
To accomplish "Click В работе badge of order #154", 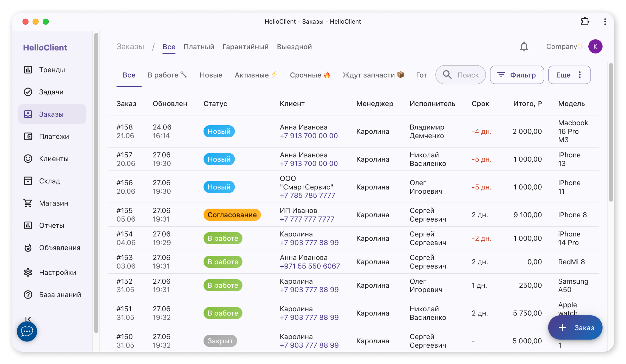I will 223,238.
